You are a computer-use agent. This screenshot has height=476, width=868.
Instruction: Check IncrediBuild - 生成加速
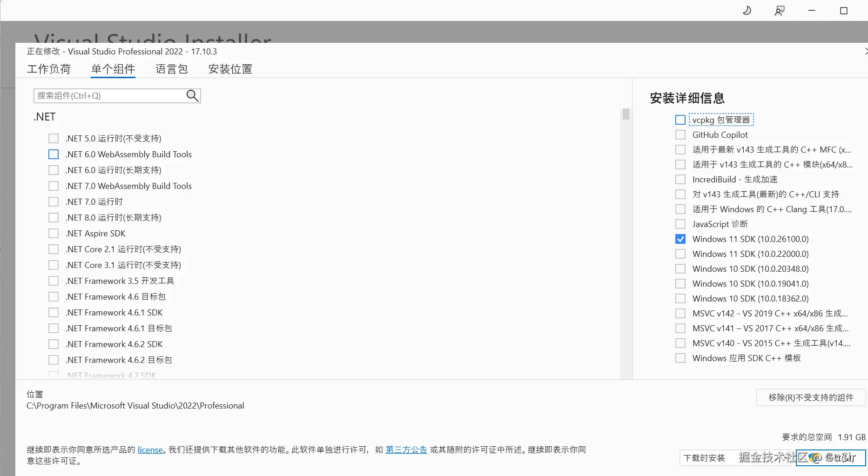[x=680, y=180]
